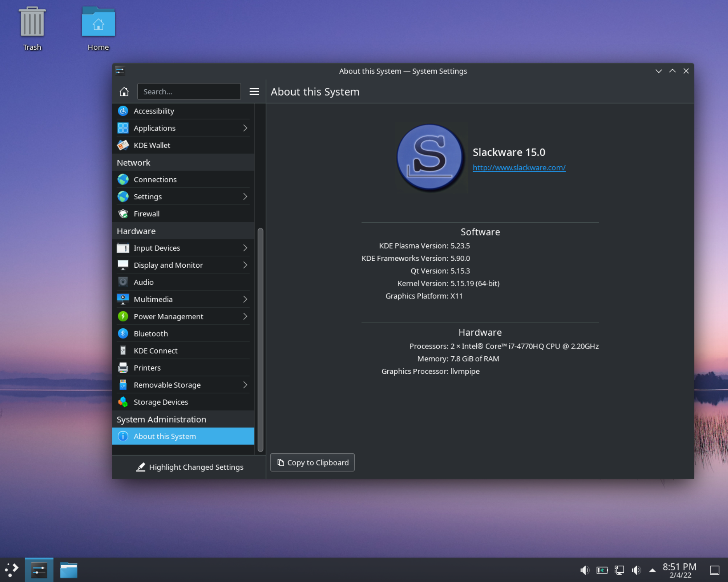Open the Accessibility settings icon
Image resolution: width=728 pixels, height=582 pixels.
[x=123, y=111]
